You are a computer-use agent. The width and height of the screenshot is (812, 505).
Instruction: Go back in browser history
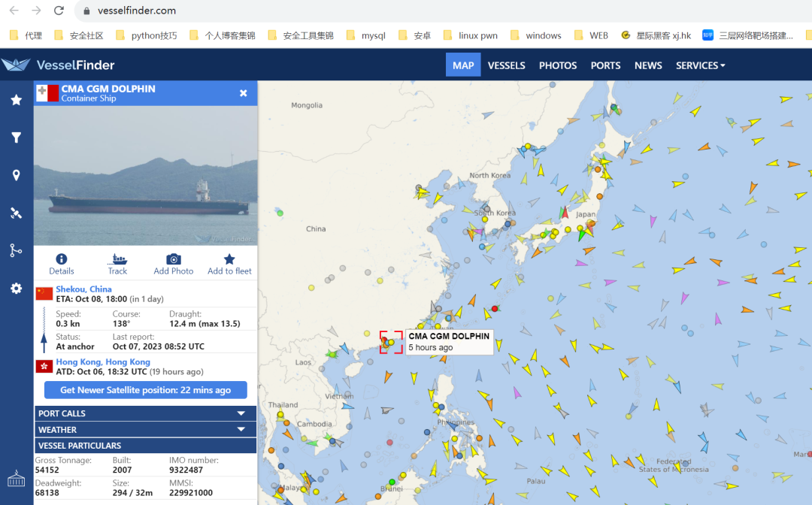pyautogui.click(x=14, y=11)
